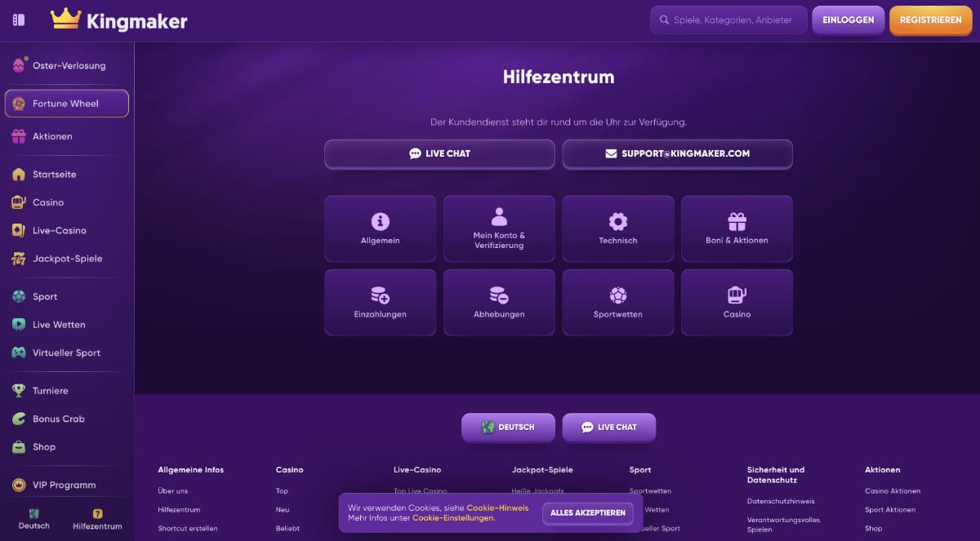Toggle the sidebar collapse icon beside the Kingmaker logo
This screenshot has height=541, width=980.
pyautogui.click(x=19, y=20)
